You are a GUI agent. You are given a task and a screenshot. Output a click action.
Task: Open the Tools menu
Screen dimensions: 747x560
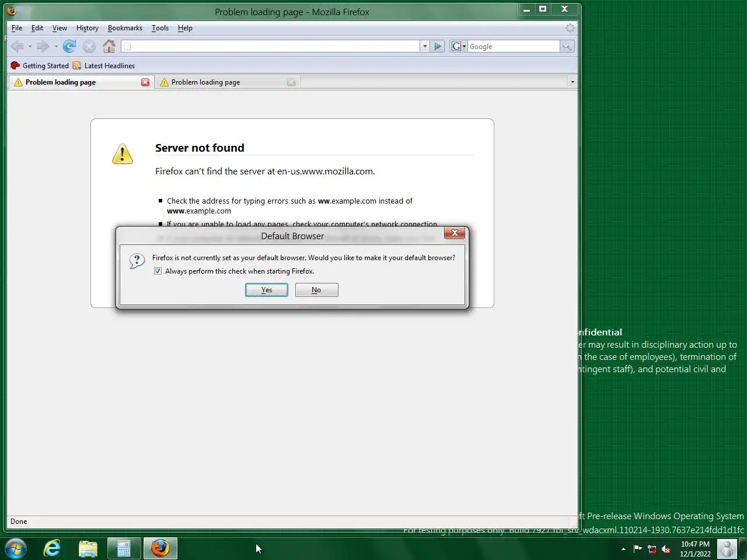pos(160,28)
